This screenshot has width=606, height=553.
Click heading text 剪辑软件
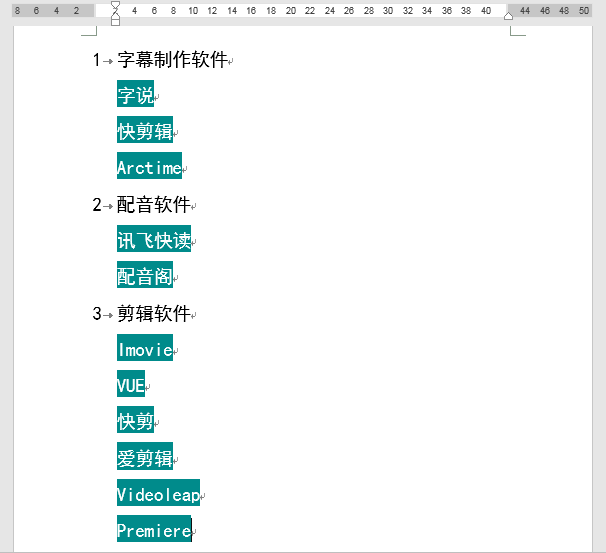click(154, 314)
